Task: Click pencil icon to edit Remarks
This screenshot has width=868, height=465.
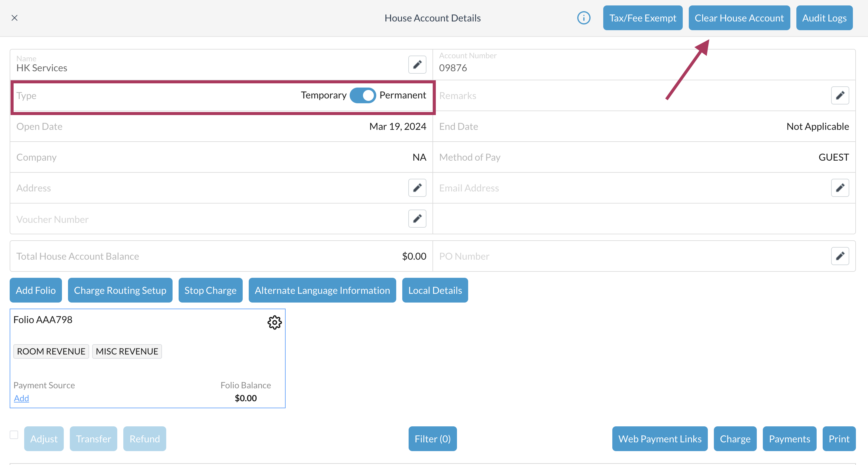Action: (840, 95)
